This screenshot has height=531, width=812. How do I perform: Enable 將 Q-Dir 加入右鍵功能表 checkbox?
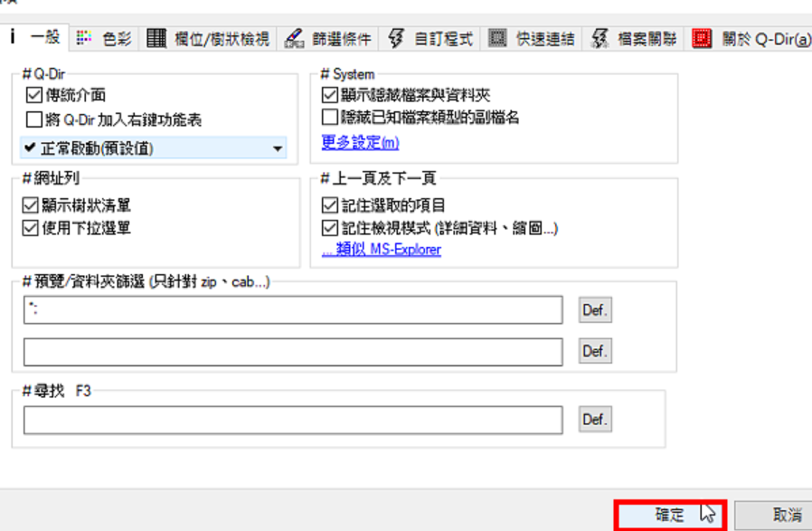(34, 119)
